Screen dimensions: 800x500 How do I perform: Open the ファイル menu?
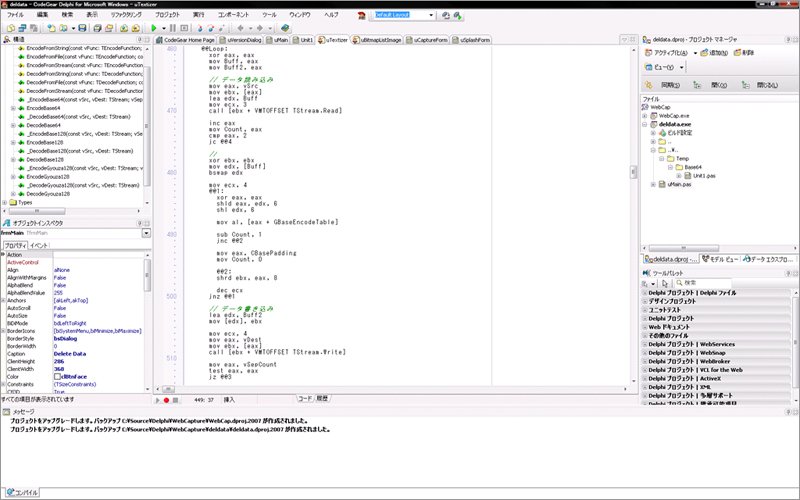point(15,15)
